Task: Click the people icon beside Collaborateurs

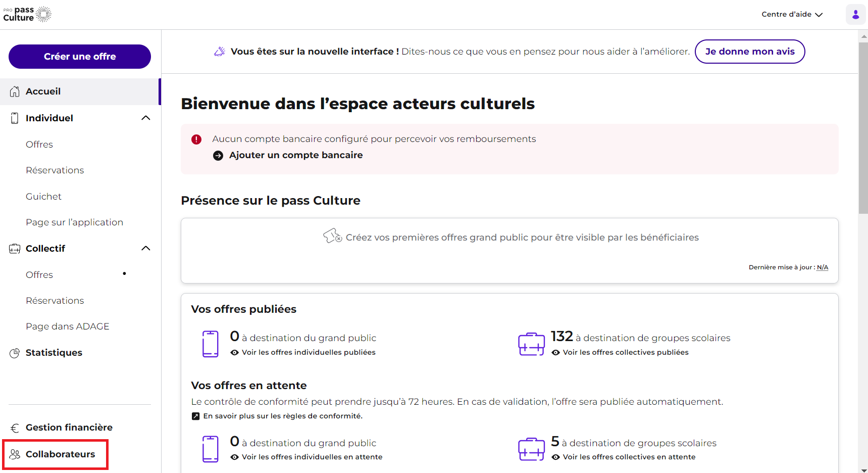Action: (x=15, y=454)
